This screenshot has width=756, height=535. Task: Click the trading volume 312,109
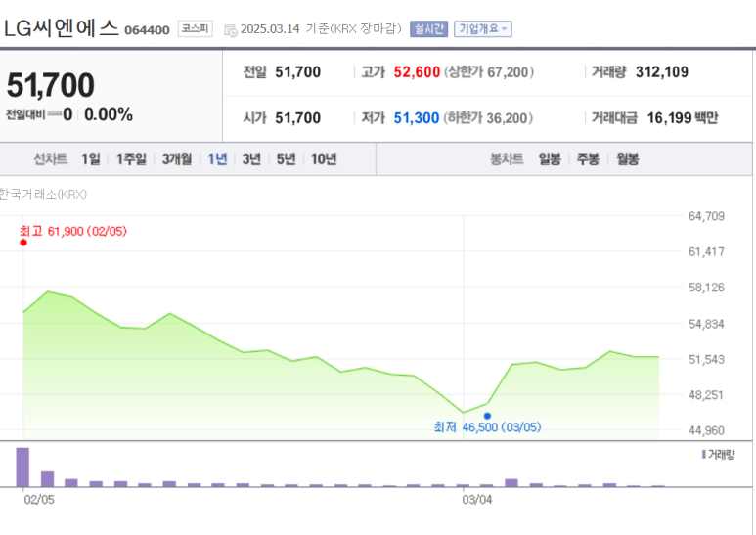click(662, 72)
